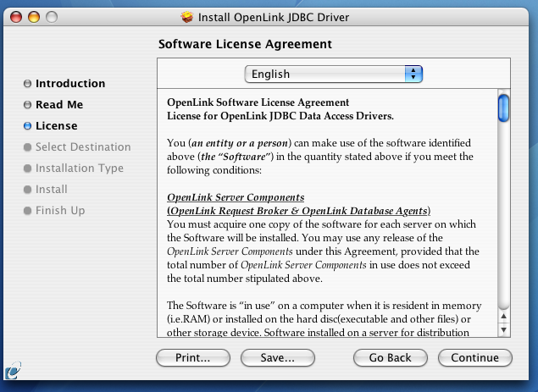Click the language popup arrows
The height and width of the screenshot is (392, 538).
413,75
